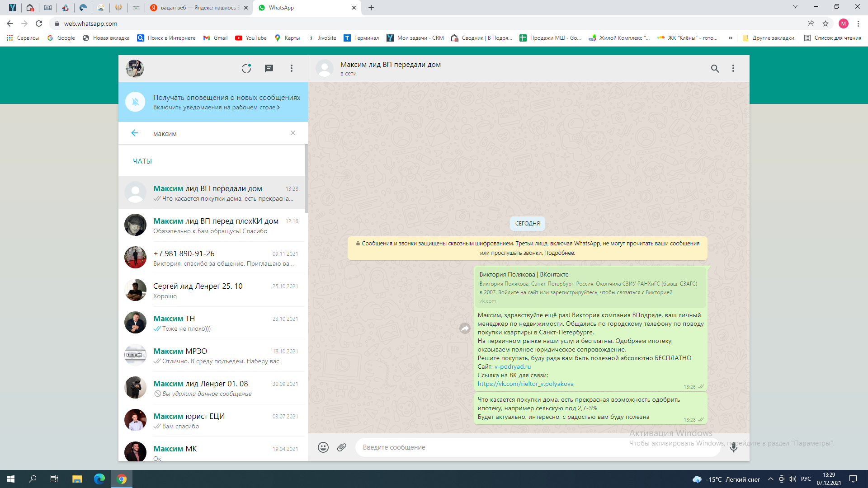Open the sidebar three-dot menu
Image resolution: width=868 pixels, height=488 pixels.
tap(292, 68)
